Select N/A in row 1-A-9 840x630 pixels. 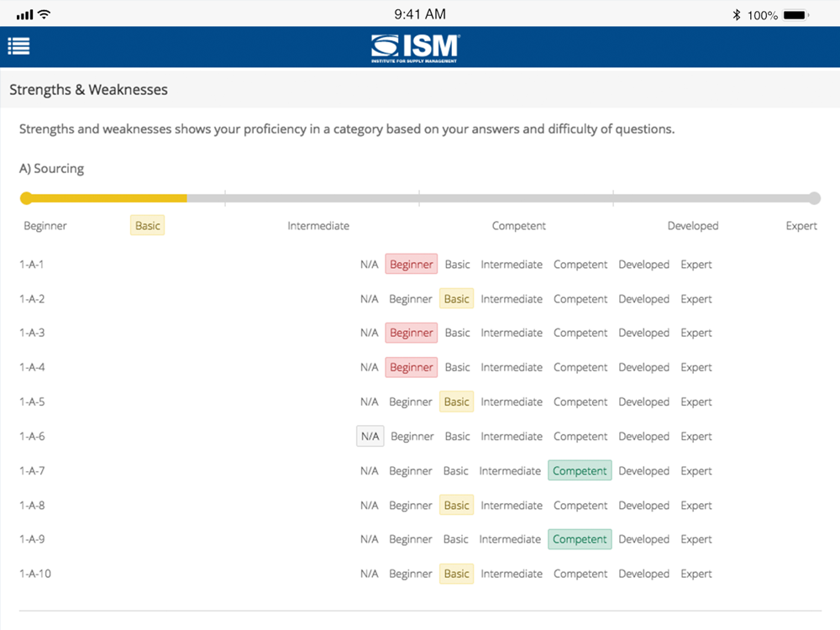click(369, 539)
